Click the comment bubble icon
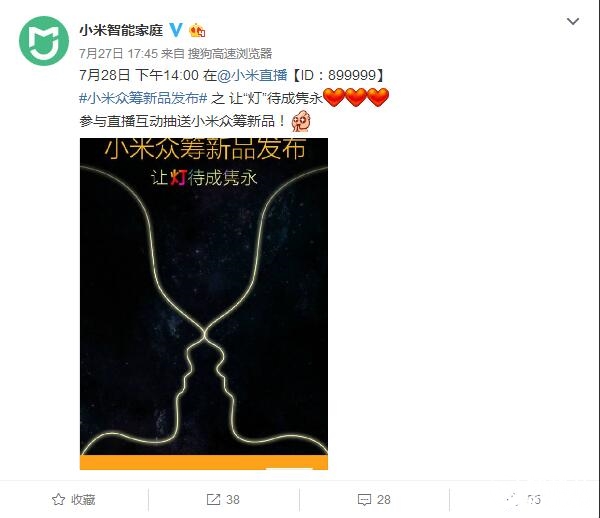This screenshot has width=600, height=518. click(364, 500)
